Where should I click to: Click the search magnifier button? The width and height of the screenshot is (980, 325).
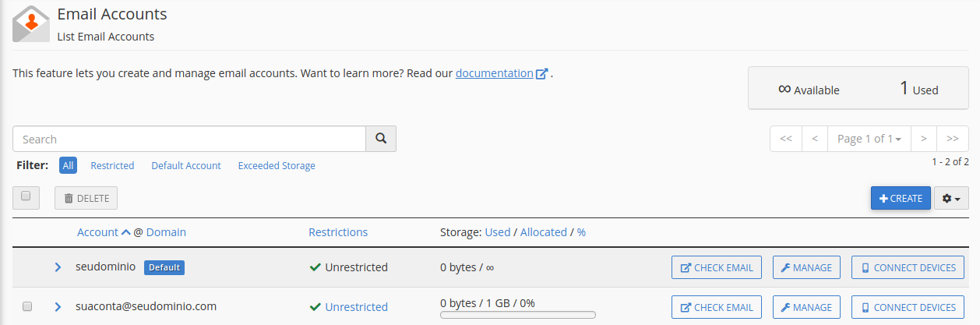[381, 139]
